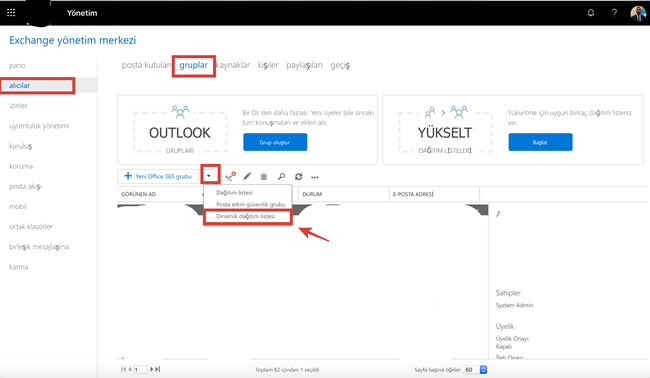Click the Sahipler heading in details pane
This screenshot has height=378, width=650.
pos(508,293)
